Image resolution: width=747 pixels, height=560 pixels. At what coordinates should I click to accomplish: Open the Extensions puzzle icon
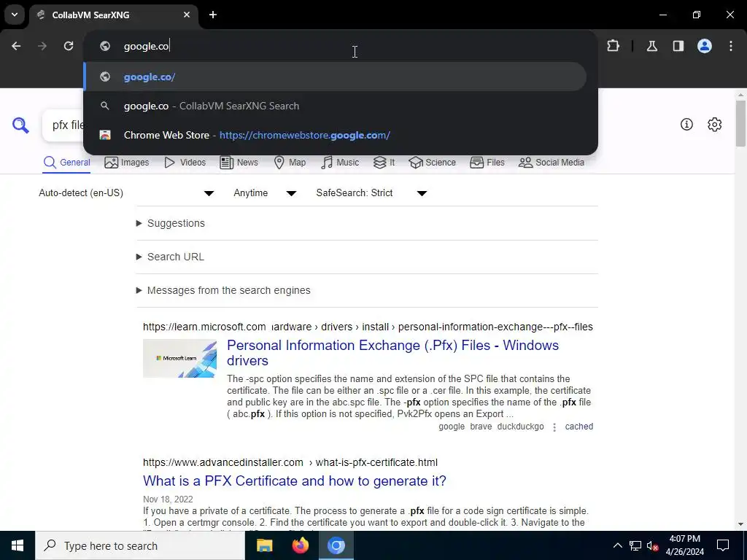point(613,46)
